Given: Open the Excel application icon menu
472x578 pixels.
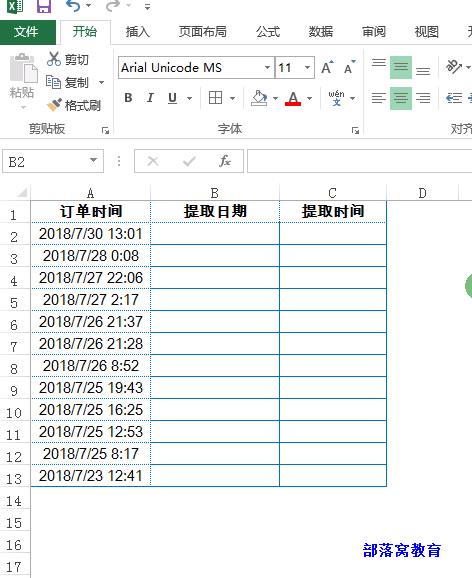Looking at the screenshot, I should tap(15, 6).
